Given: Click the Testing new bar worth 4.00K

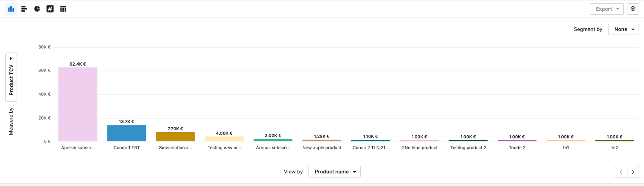Looking at the screenshot, I should click(x=224, y=139).
